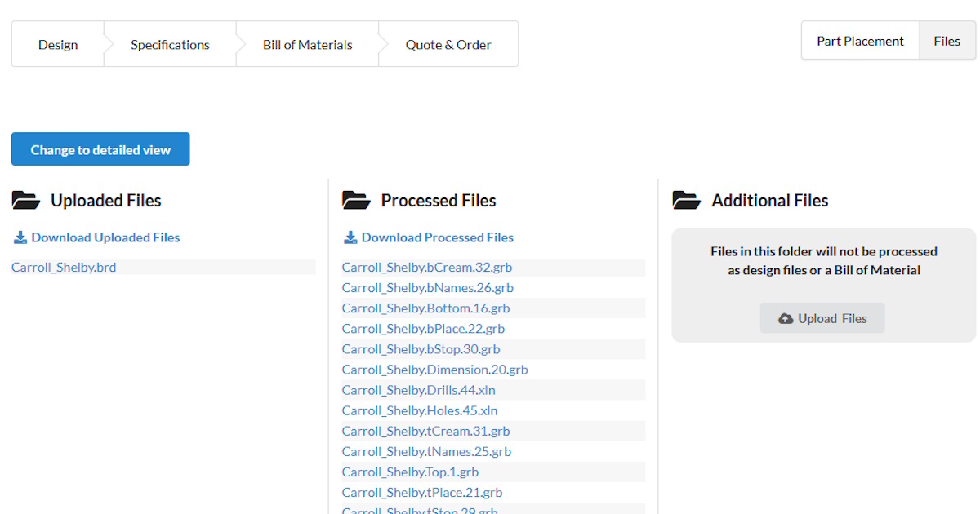The image size is (980, 514).
Task: Navigate to the Design step
Action: click(x=57, y=44)
